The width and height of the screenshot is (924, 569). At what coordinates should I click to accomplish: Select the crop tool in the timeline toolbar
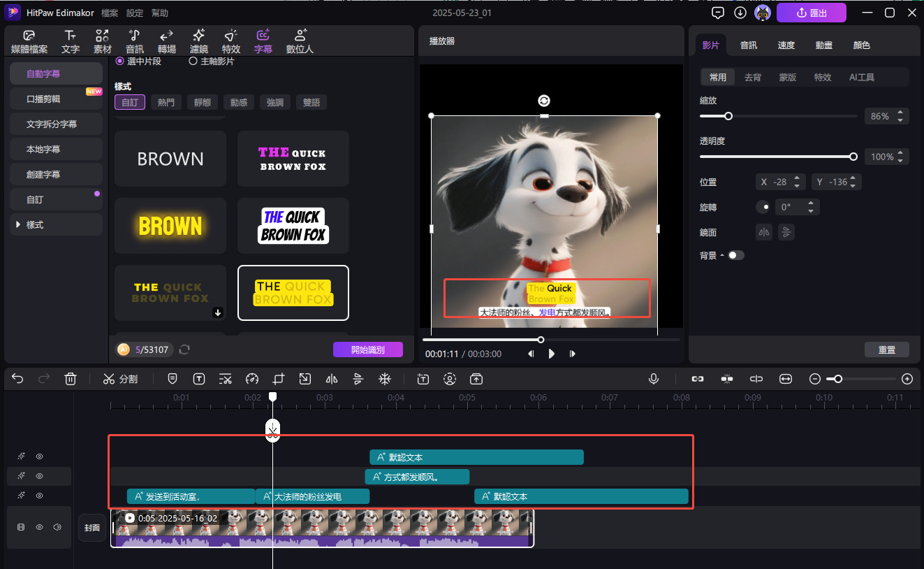click(279, 379)
